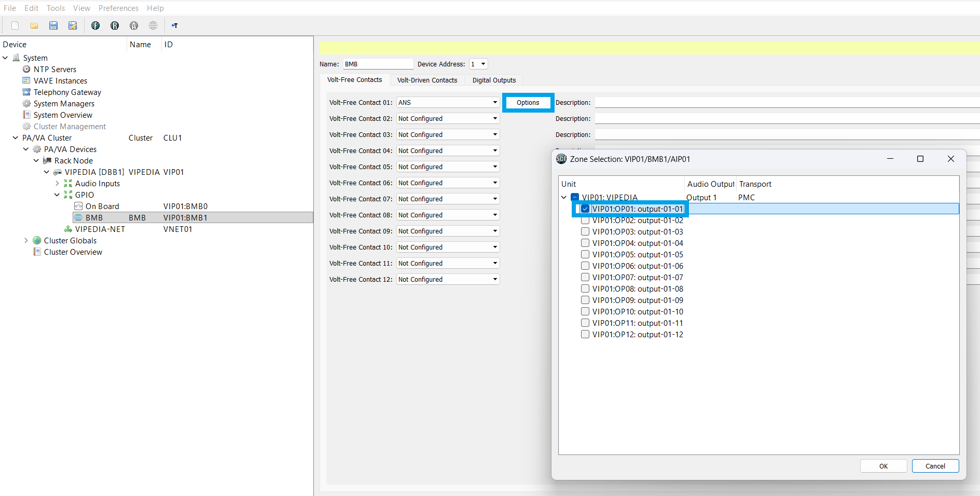Viewport: 980px width, 496px height.
Task: Click the VIPEDIA device icon
Action: [x=58, y=172]
